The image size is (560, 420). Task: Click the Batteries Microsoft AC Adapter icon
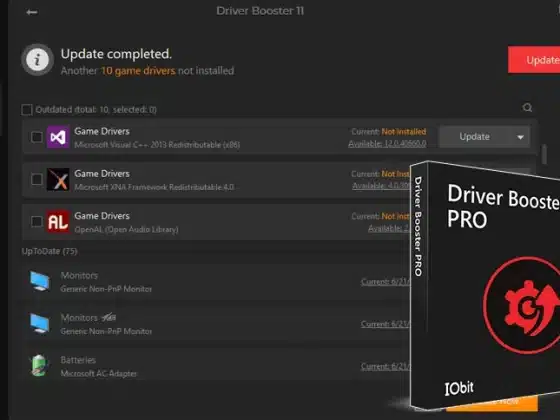(39, 366)
